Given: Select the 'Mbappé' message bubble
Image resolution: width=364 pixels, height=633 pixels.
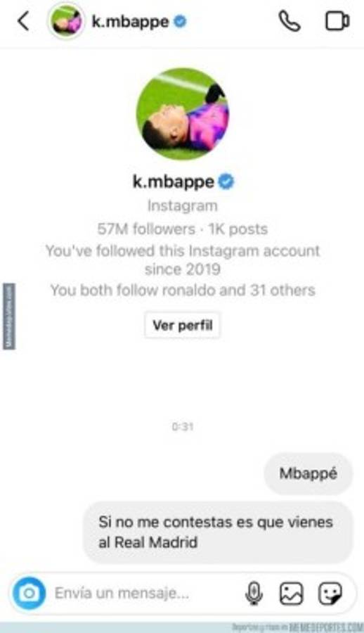Looking at the screenshot, I should point(308,473).
